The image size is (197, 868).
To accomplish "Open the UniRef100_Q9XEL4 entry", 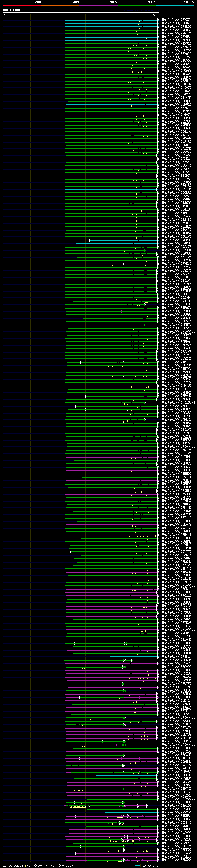I will tap(176, 159).
